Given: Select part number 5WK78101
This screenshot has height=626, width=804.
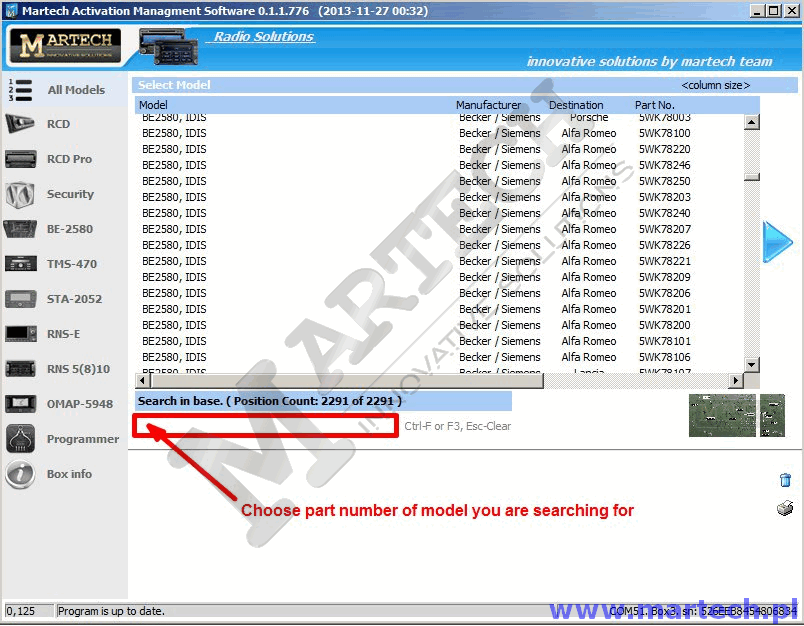Looking at the screenshot, I should tap(665, 341).
